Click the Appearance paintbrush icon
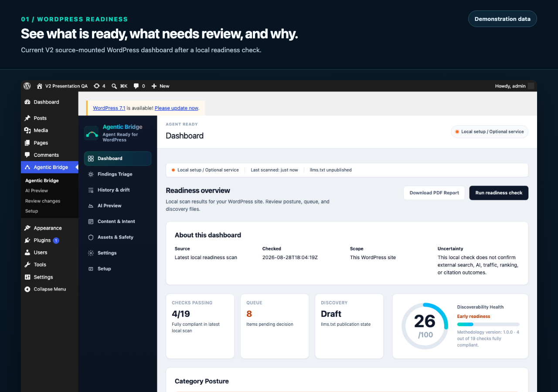The width and height of the screenshot is (558, 392). [x=27, y=228]
